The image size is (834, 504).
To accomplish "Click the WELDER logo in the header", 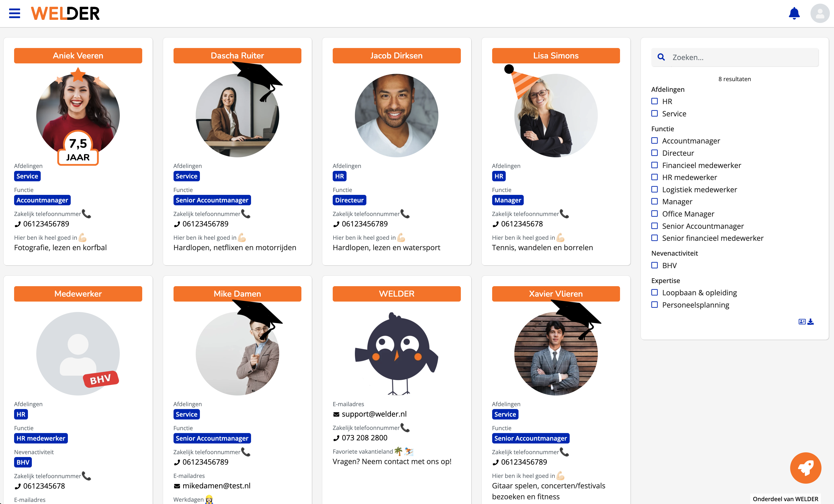I will click(65, 14).
